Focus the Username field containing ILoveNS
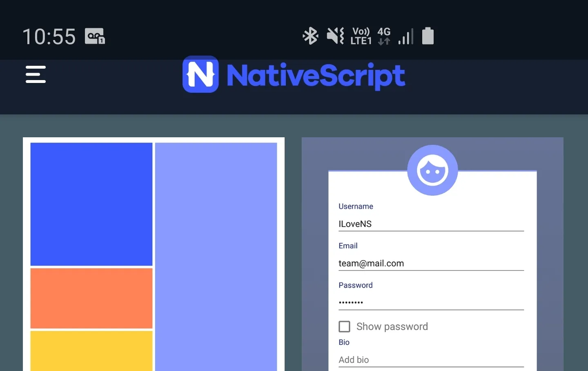 pos(431,224)
